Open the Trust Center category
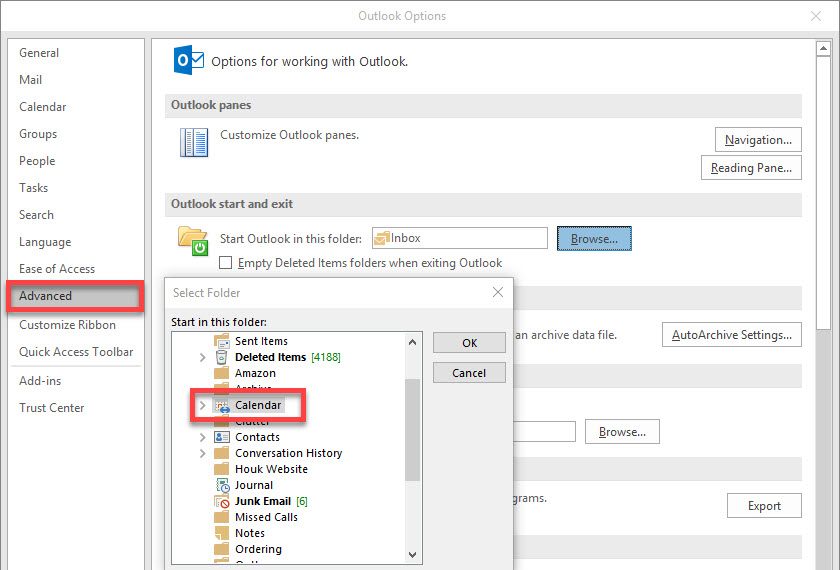This screenshot has width=840, height=570. coord(52,408)
